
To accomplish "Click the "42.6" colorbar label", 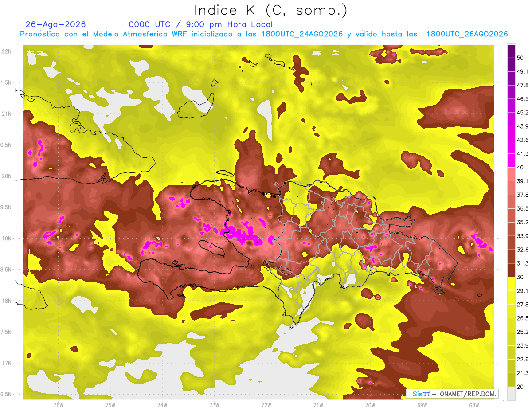I will [523, 140].
